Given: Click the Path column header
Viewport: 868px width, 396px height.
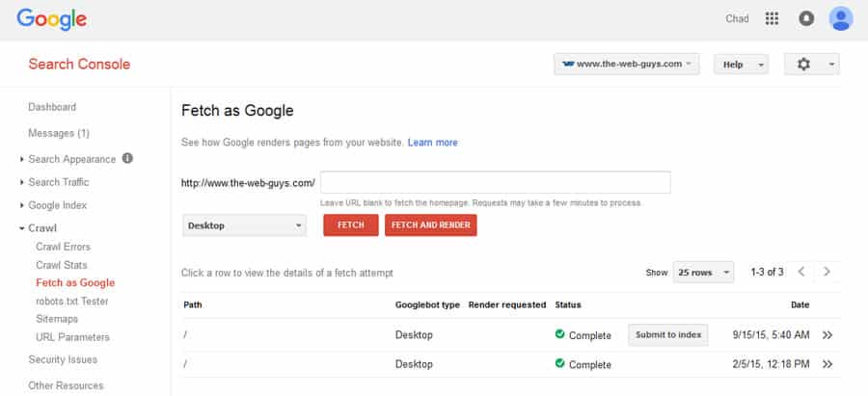Looking at the screenshot, I should [x=193, y=304].
